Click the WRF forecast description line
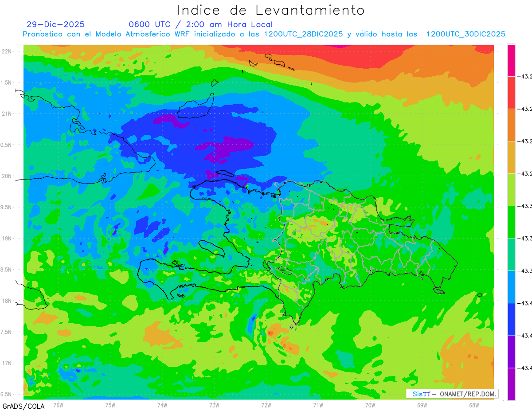This screenshot has height=411, width=532. click(264, 34)
